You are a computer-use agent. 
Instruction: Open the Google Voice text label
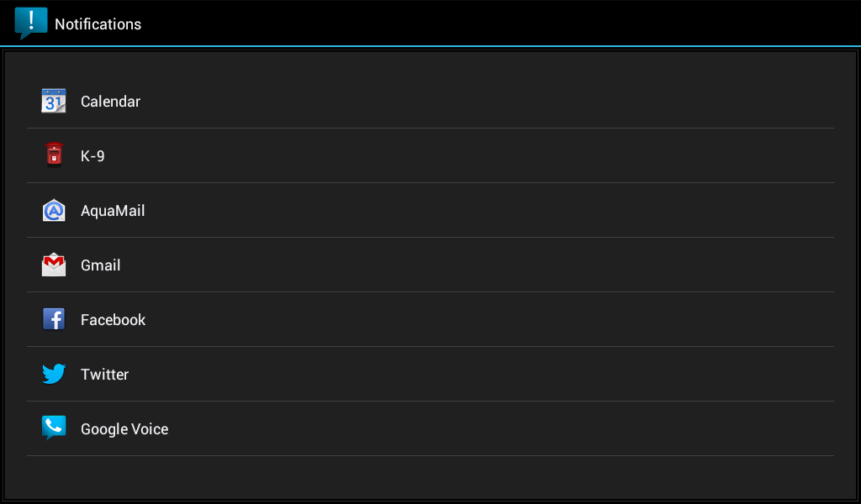pos(124,429)
